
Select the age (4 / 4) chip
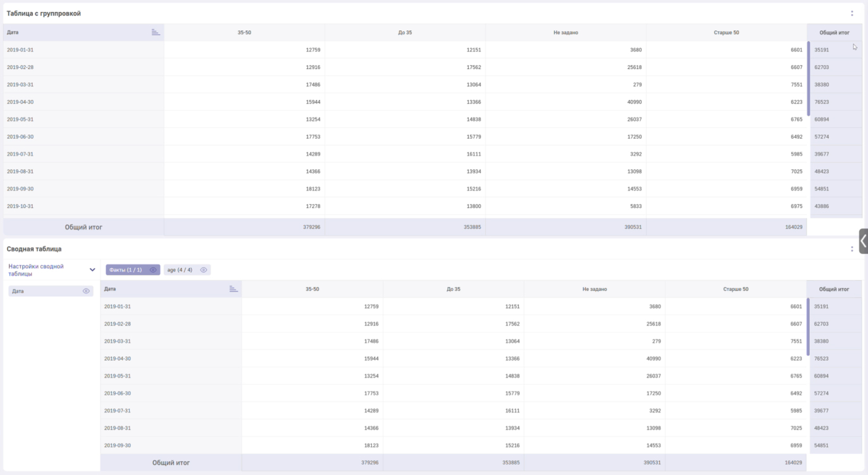pyautogui.click(x=187, y=270)
